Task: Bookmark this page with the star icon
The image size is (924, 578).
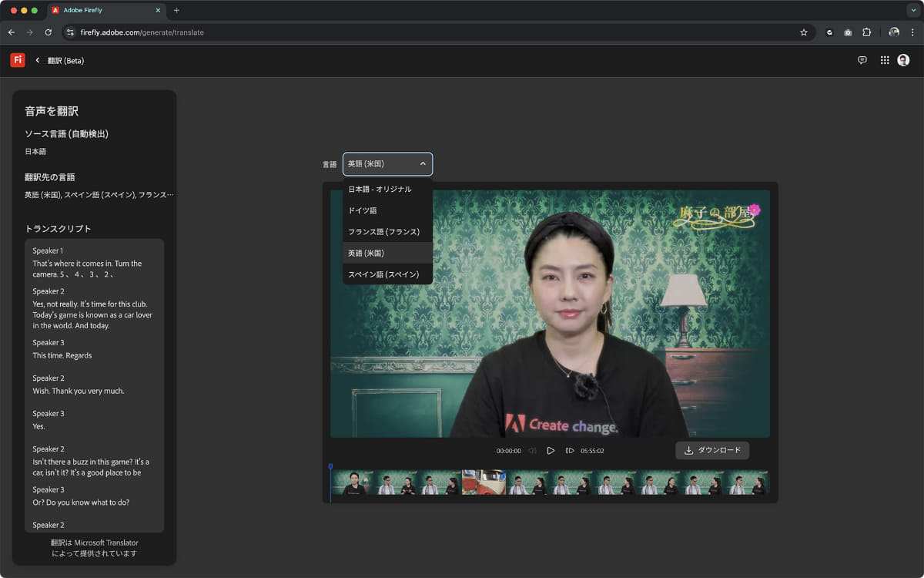Action: click(x=804, y=32)
